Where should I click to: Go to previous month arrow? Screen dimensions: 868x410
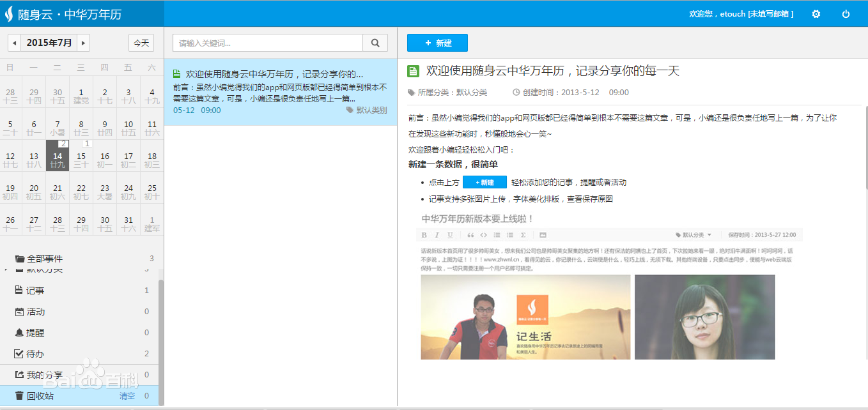[15, 43]
